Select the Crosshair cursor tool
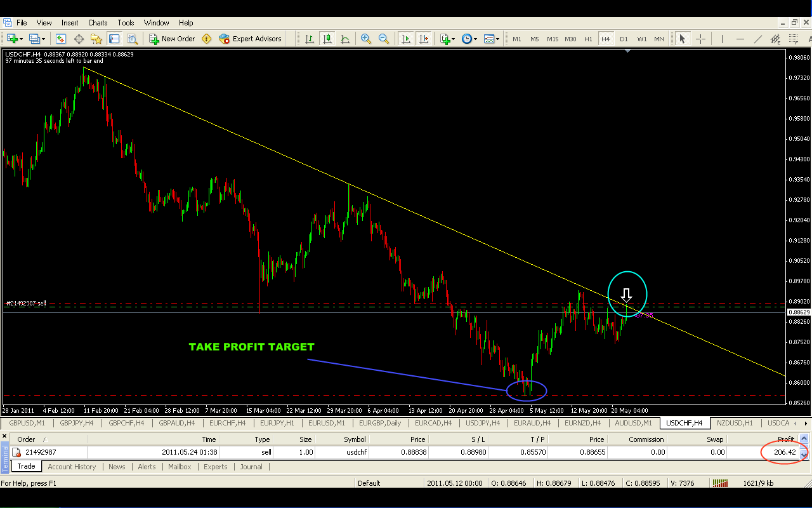812x508 pixels. coord(700,39)
